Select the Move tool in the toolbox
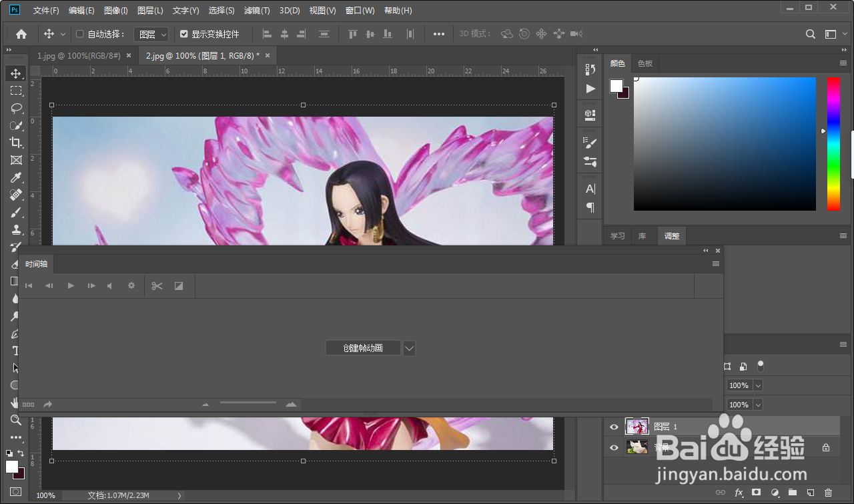 (x=16, y=73)
